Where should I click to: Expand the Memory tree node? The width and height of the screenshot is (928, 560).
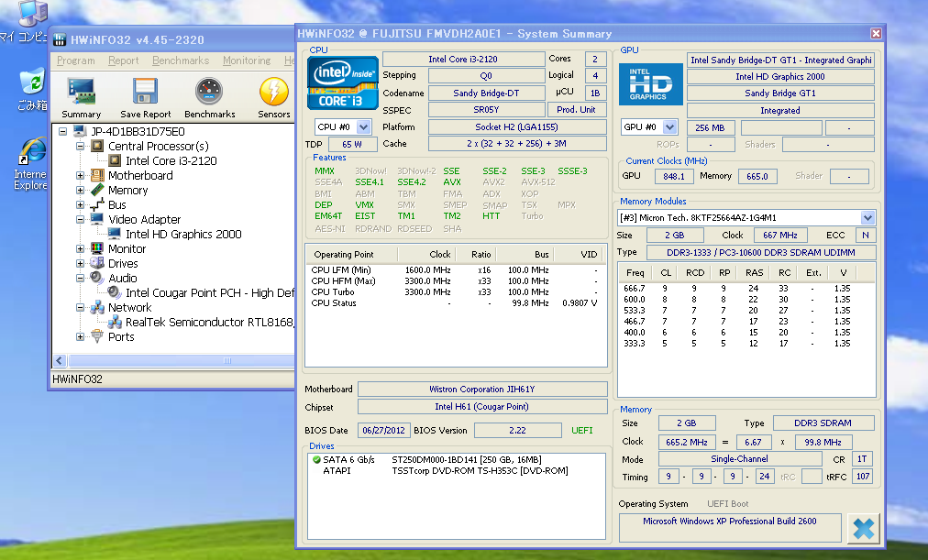coord(81,191)
